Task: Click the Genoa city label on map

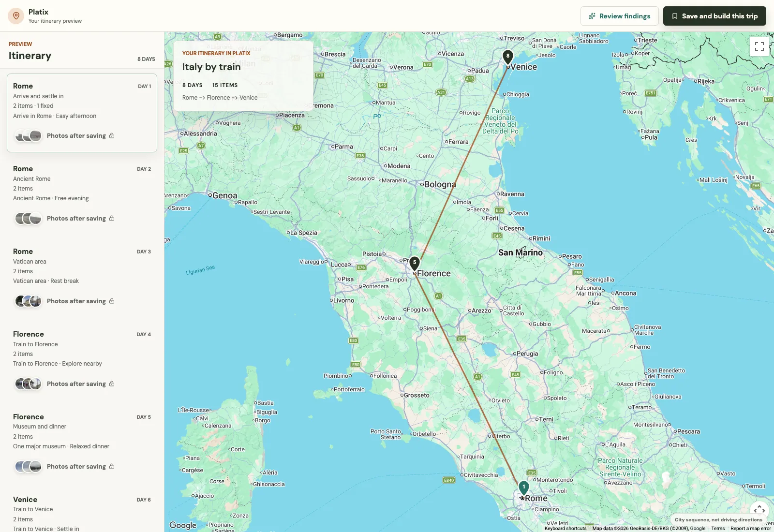Action: pos(225,195)
